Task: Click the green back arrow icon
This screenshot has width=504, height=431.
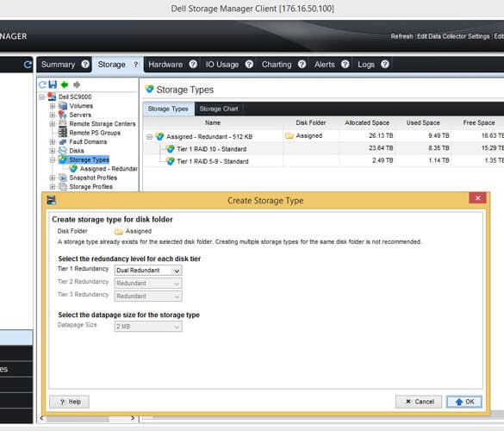Action: tap(65, 84)
